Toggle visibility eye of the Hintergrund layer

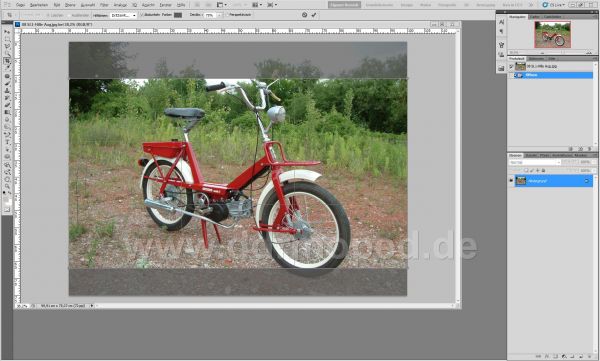point(511,181)
